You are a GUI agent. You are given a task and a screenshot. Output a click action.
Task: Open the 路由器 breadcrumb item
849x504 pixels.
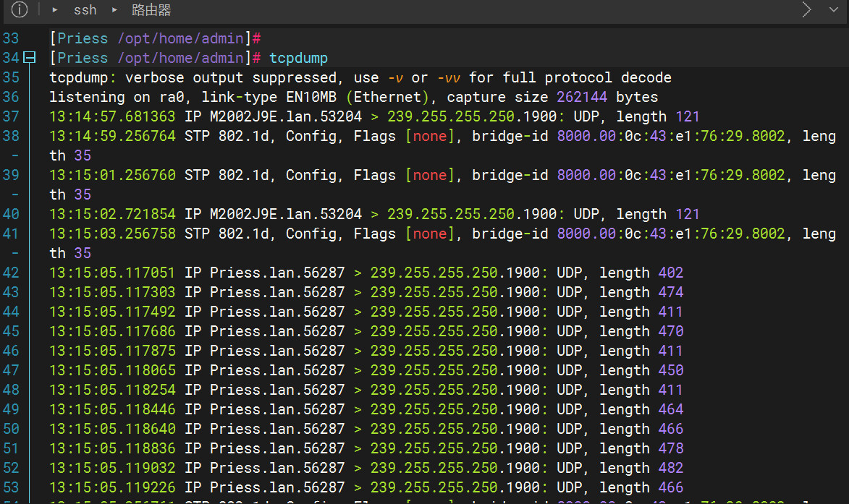(x=151, y=9)
